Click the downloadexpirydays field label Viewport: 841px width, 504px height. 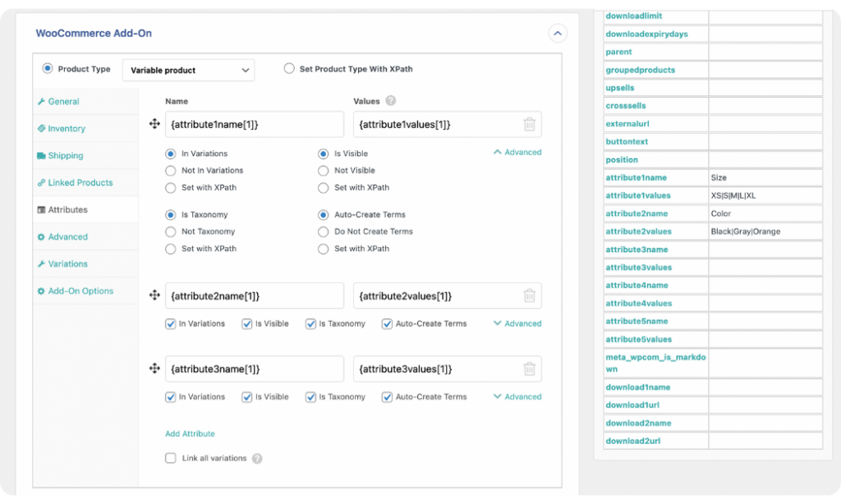click(x=647, y=34)
